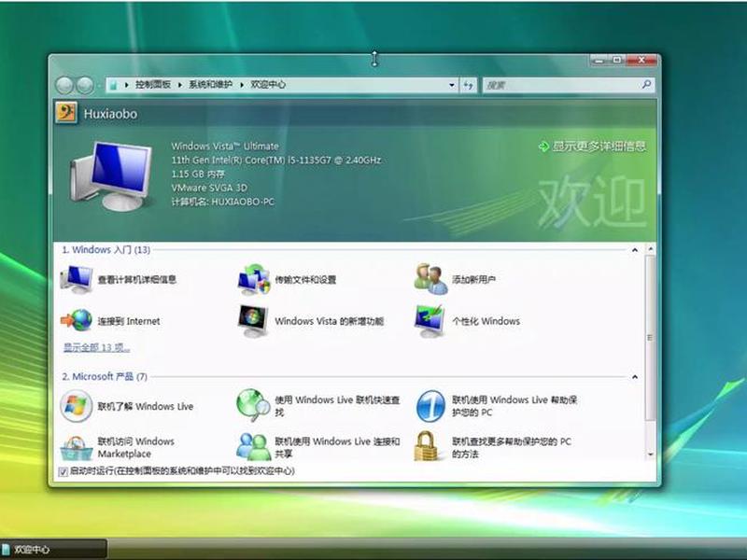Click the 2. Microsoft 产品 (7) heading
Viewport: 747px width, 560px height.
(105, 377)
